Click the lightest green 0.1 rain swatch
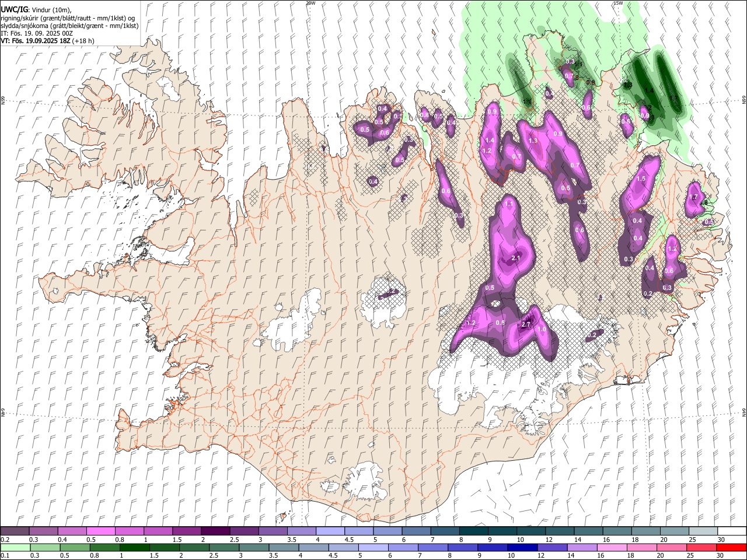Viewport: 747px width, 560px height. tap(15, 547)
